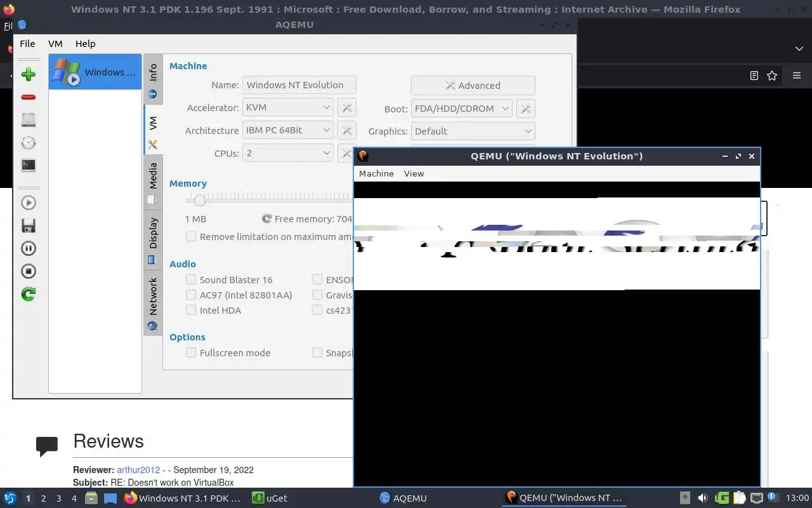This screenshot has width=812, height=508.
Task: Click inside the QEMU guest display area
Action: point(556,333)
